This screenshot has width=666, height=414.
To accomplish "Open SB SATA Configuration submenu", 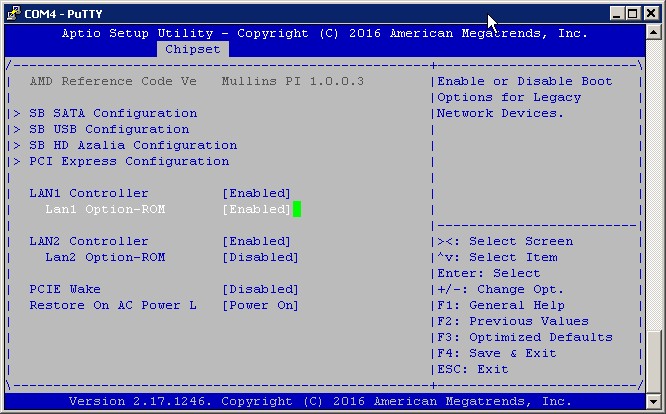I will 113,113.
